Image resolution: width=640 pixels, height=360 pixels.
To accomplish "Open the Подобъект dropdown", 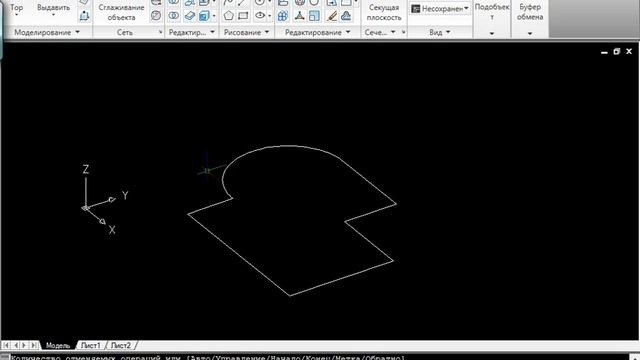I will coord(492,33).
